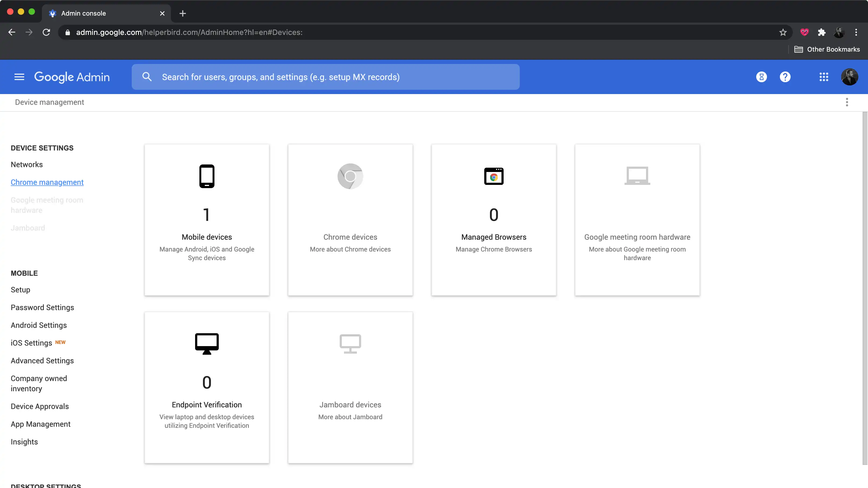Click the browser forward arrow
The image size is (868, 488).
click(x=29, y=32)
